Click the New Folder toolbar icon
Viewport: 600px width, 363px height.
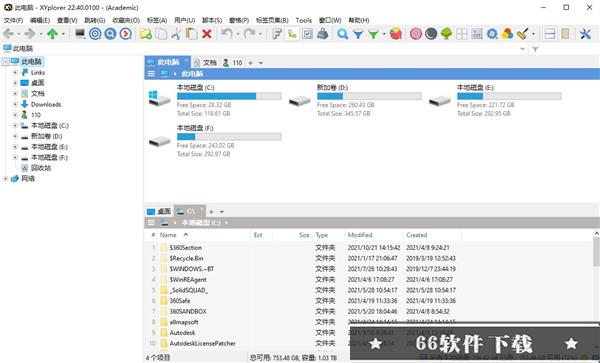[x=145, y=34]
